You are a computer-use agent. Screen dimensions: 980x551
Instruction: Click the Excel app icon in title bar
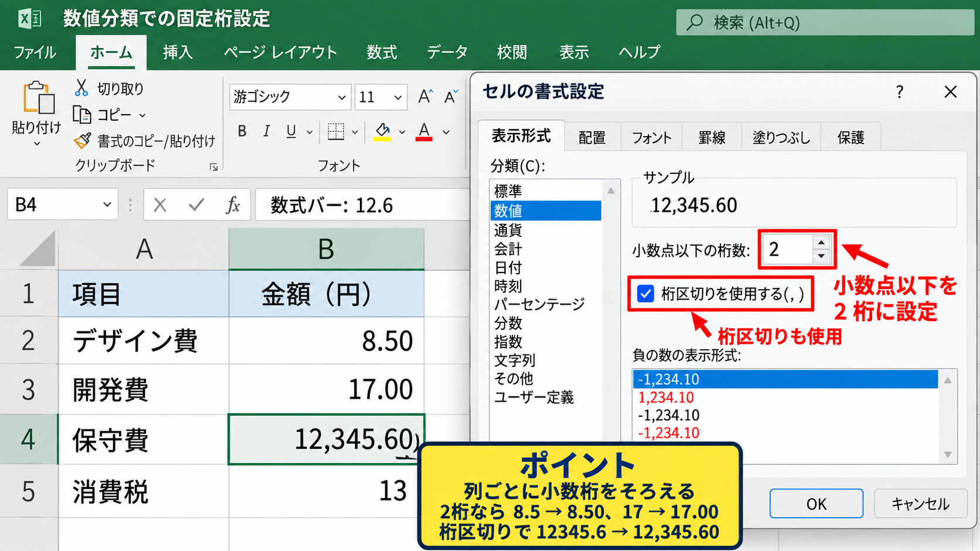tap(29, 19)
